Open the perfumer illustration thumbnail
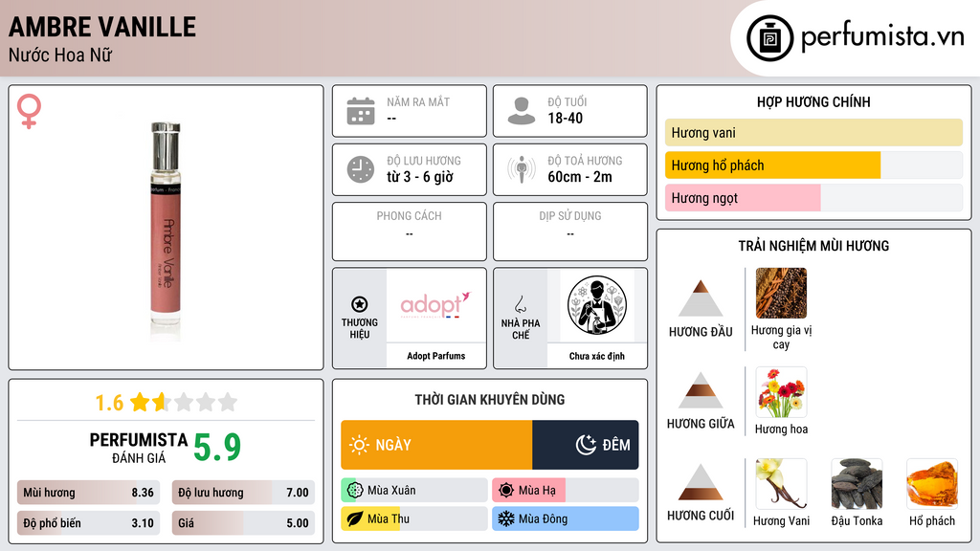 coord(597,305)
